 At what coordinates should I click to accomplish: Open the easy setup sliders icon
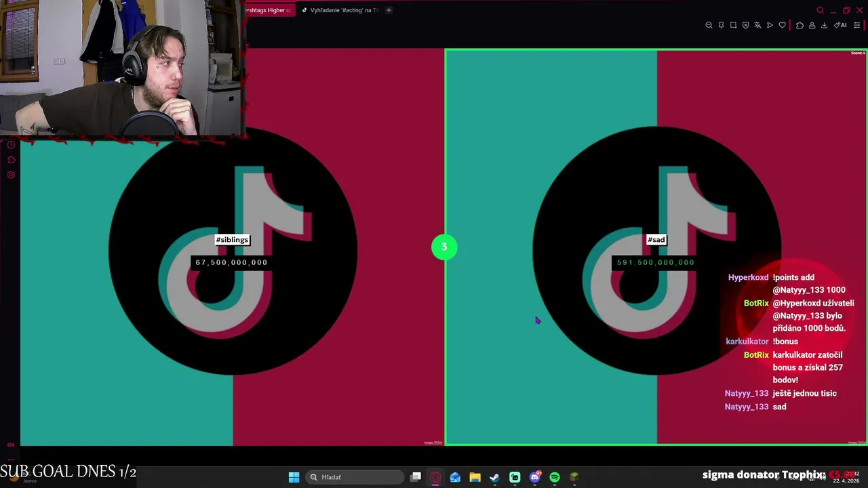click(856, 25)
